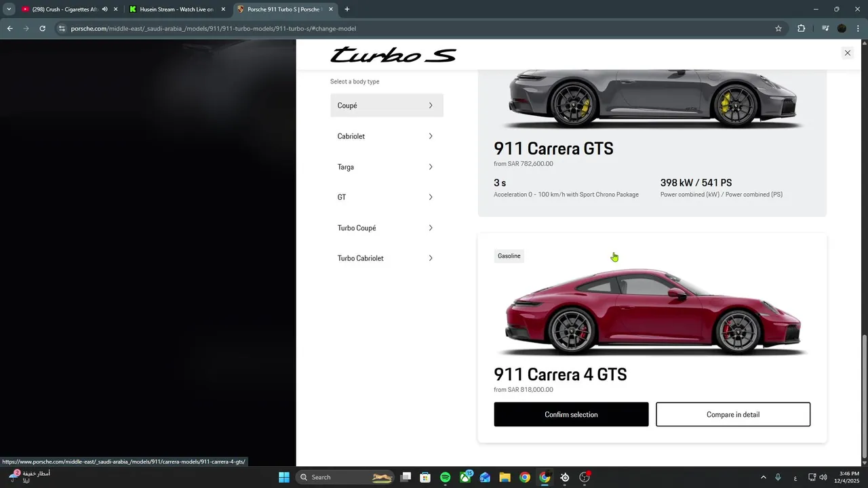The height and width of the screenshot is (488, 868).
Task: Bookmark this page with the star icon
Action: pos(778,28)
